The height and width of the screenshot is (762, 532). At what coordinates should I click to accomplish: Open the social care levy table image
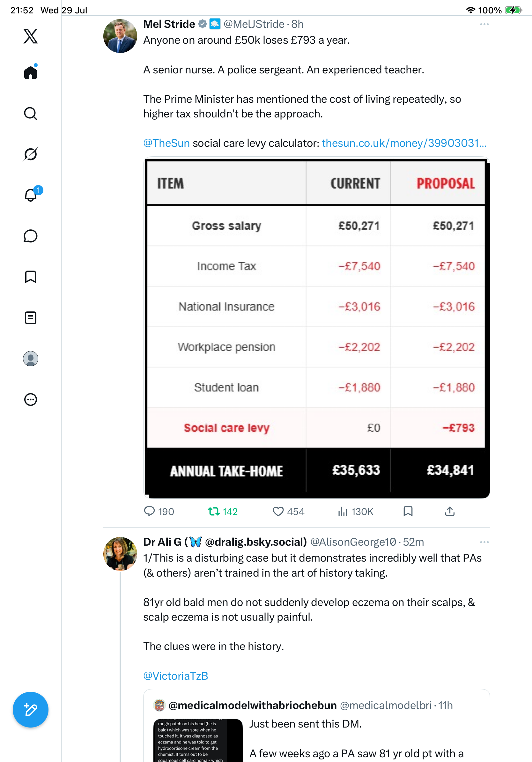[x=316, y=328]
